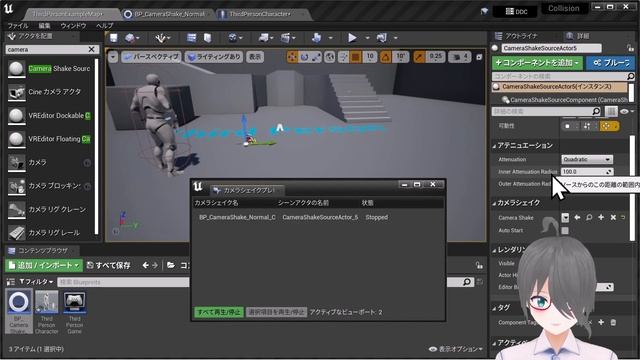Create new Camera Shake asset plus icon
640x360 pixels.
pyautogui.click(x=601, y=218)
